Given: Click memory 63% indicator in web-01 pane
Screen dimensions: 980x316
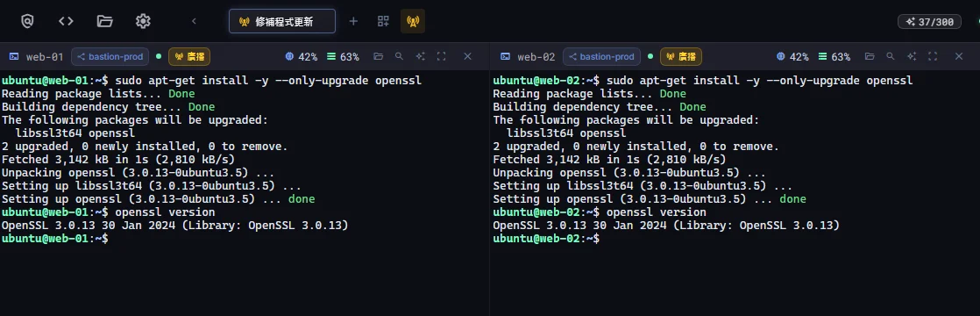Looking at the screenshot, I should tap(343, 57).
